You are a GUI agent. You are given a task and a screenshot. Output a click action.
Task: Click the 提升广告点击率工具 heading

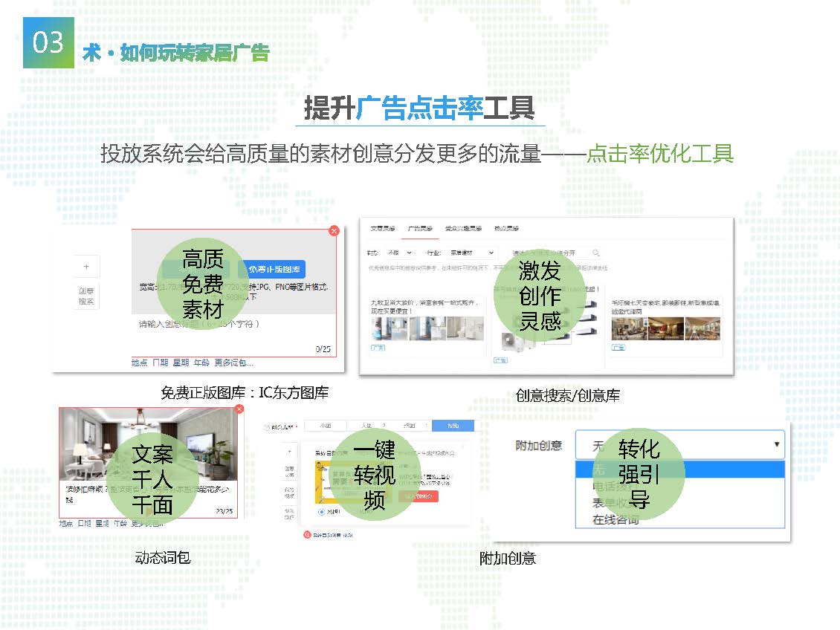(419, 108)
